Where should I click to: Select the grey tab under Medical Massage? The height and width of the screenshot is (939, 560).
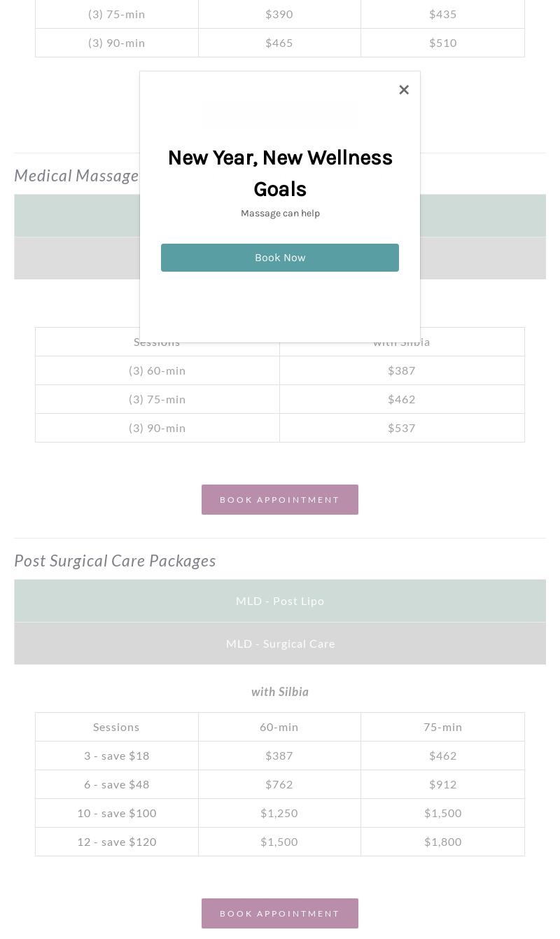coord(483,258)
